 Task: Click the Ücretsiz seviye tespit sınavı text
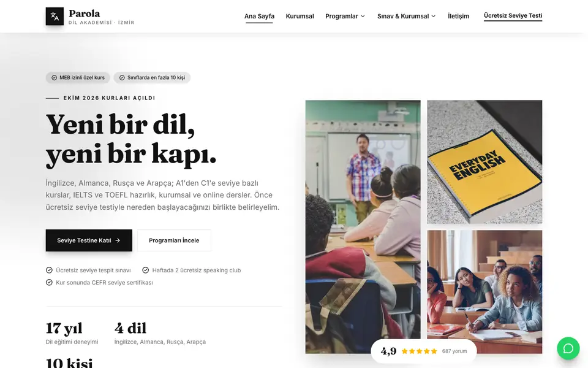tap(93, 270)
